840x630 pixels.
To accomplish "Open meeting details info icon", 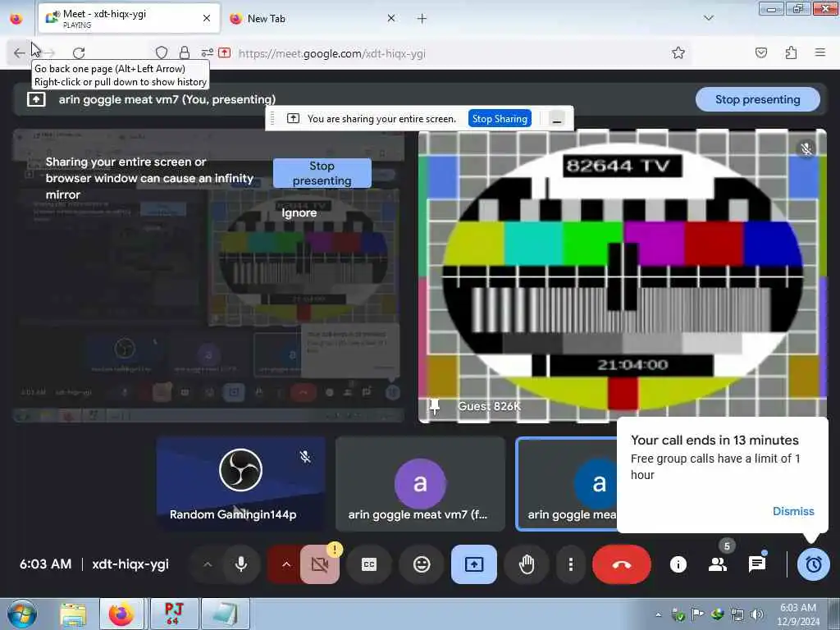I will click(678, 564).
